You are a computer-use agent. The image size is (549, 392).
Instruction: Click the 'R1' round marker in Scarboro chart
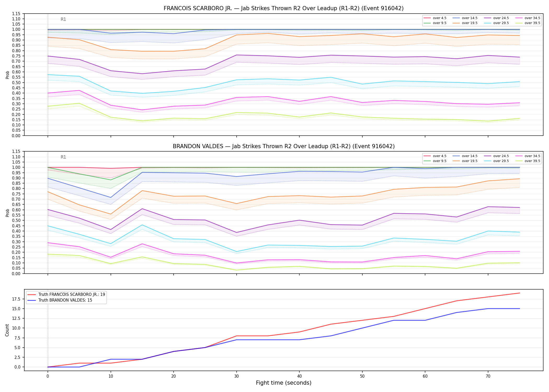click(x=63, y=19)
